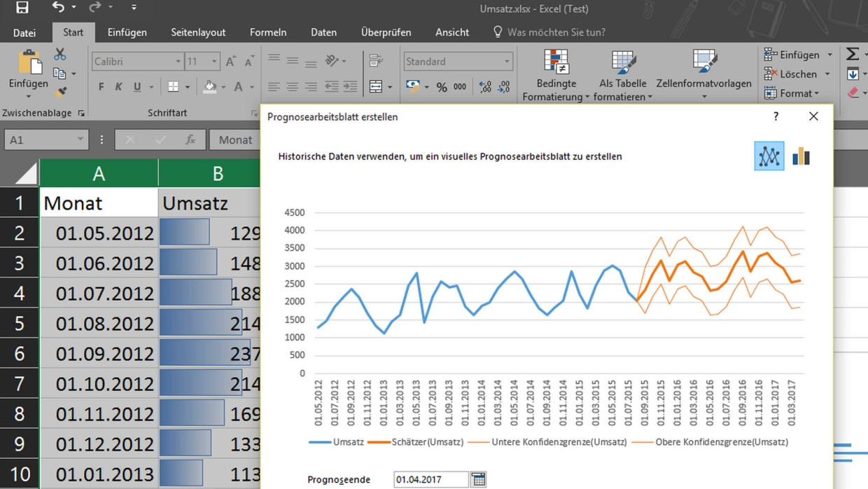This screenshot has width=868, height=489.
Task: Center text horizontally in the cell
Action: 292,87
